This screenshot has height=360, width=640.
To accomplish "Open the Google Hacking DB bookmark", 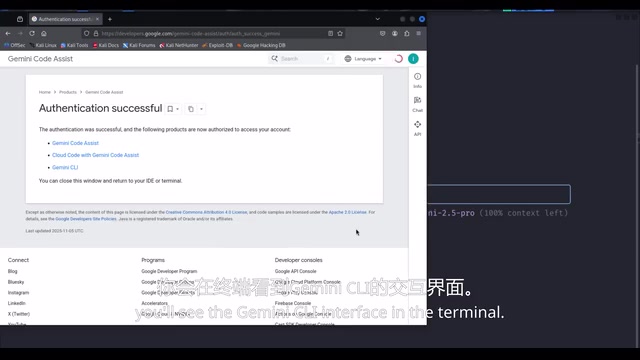I will click(x=261, y=45).
